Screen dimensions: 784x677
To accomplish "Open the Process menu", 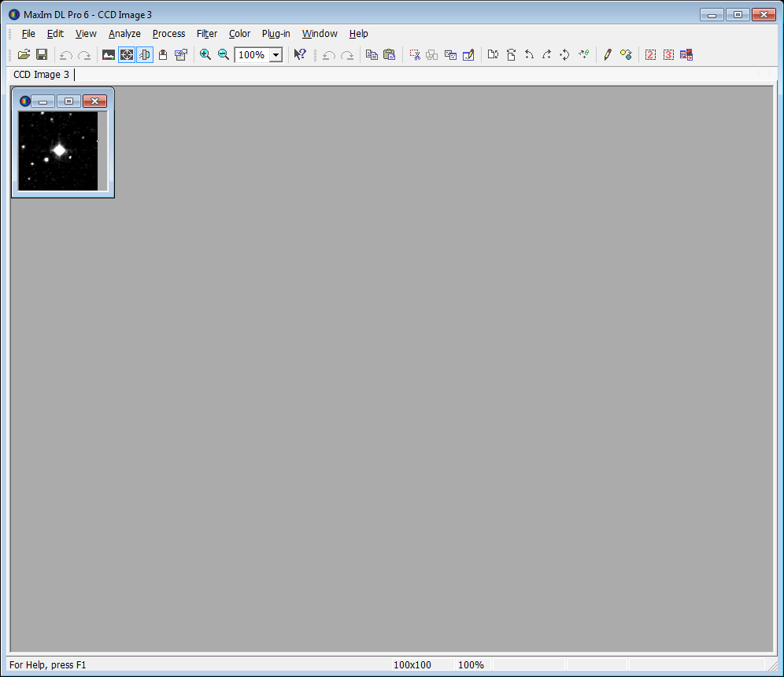I will tap(168, 34).
